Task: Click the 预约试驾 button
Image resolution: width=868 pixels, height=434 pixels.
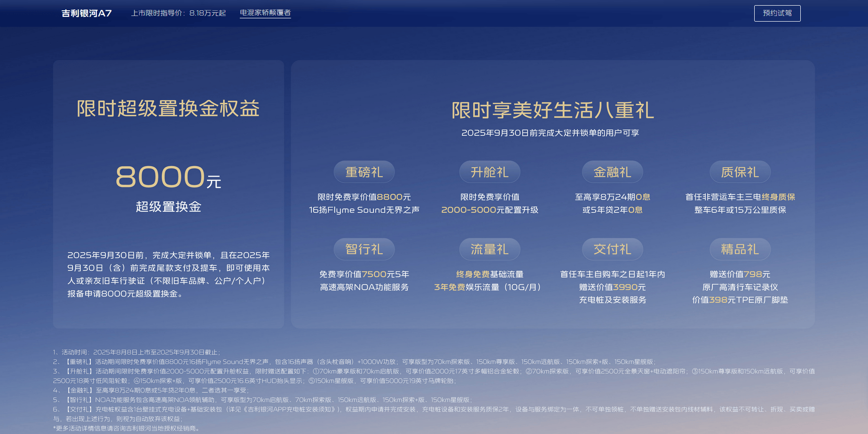Action: coord(777,13)
